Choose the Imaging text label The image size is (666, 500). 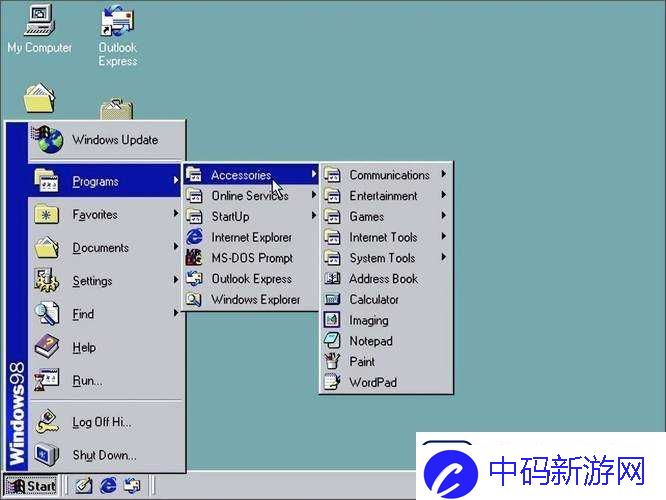tap(369, 320)
